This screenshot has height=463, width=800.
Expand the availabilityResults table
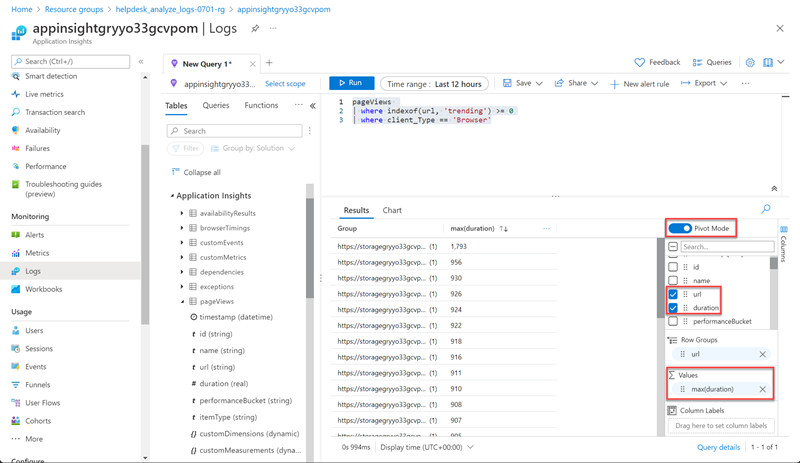click(182, 213)
